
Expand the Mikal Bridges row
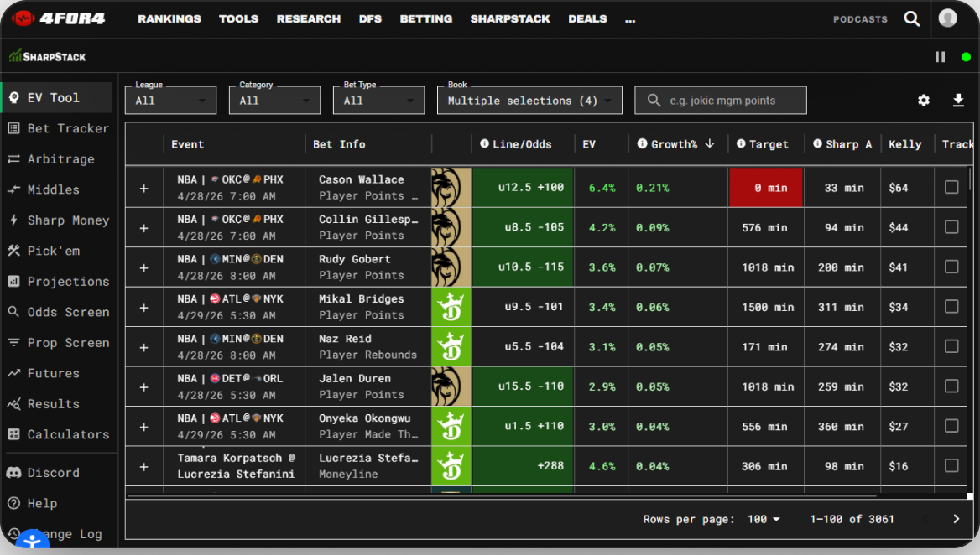click(x=143, y=308)
